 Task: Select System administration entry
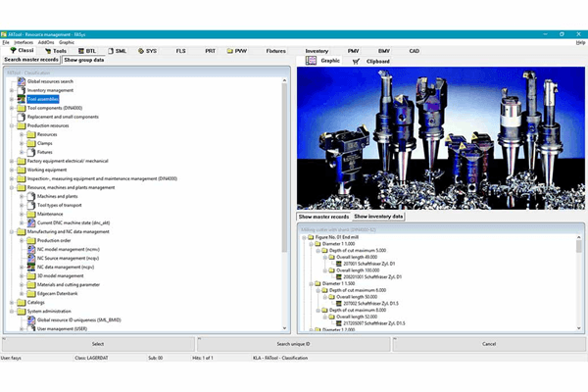tap(49, 312)
